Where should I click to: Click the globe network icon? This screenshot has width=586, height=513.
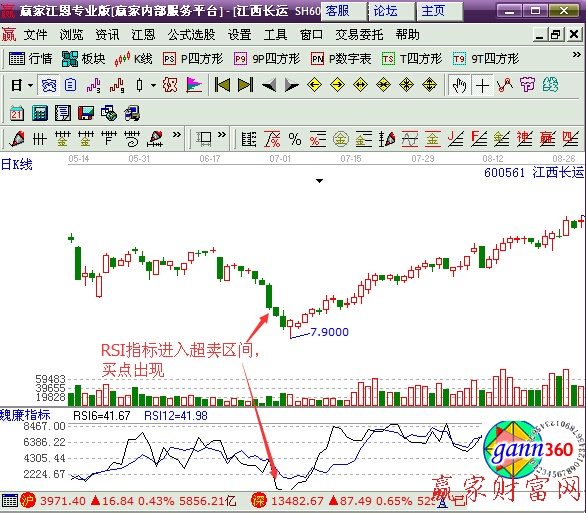(109, 113)
